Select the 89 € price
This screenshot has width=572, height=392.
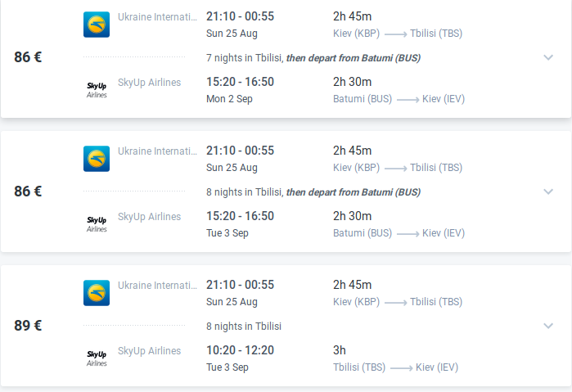[x=29, y=326]
